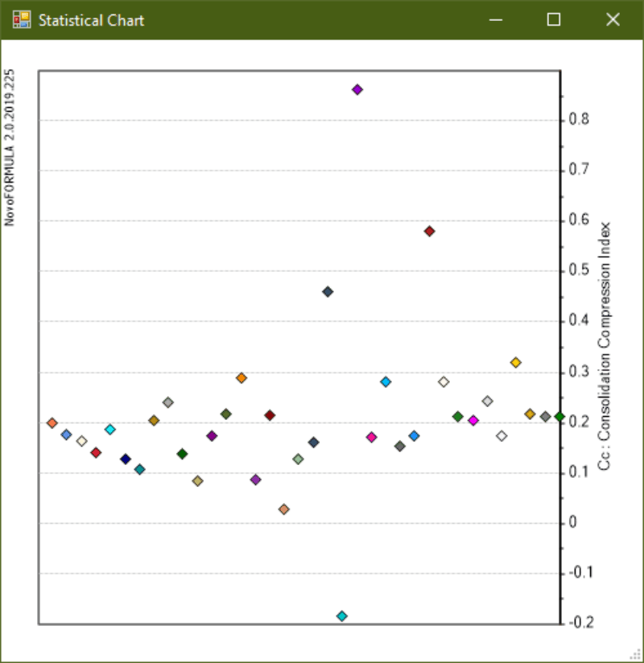Click the -0.1 axis tick label

click(580, 573)
